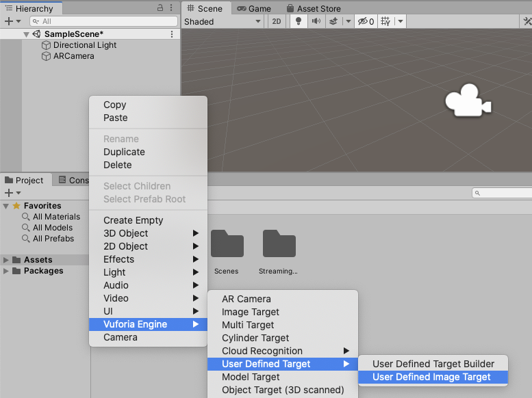The height and width of the screenshot is (398, 532).
Task: Choose Create Empty menu entry
Action: click(148, 220)
